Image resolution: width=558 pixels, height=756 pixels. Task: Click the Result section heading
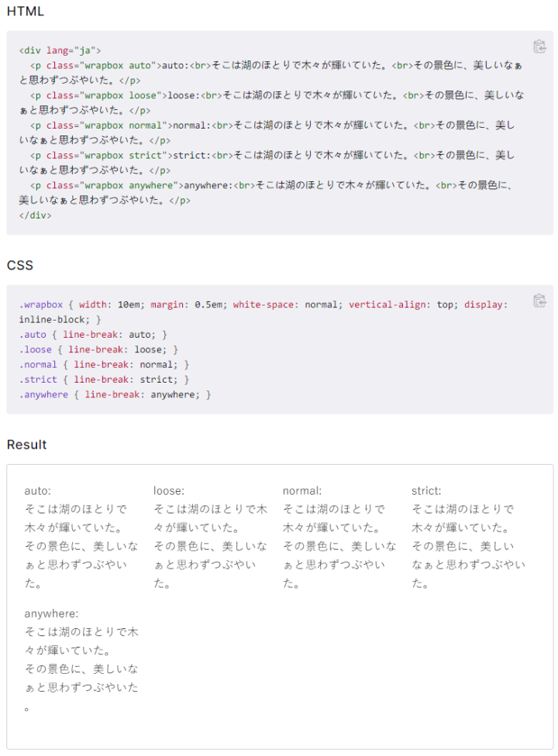point(27,445)
